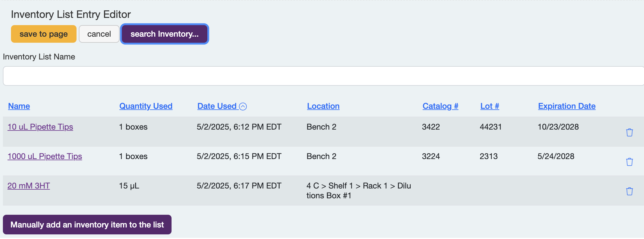This screenshot has width=644, height=239.
Task: Cancel the inventory list edit
Action: click(x=99, y=34)
